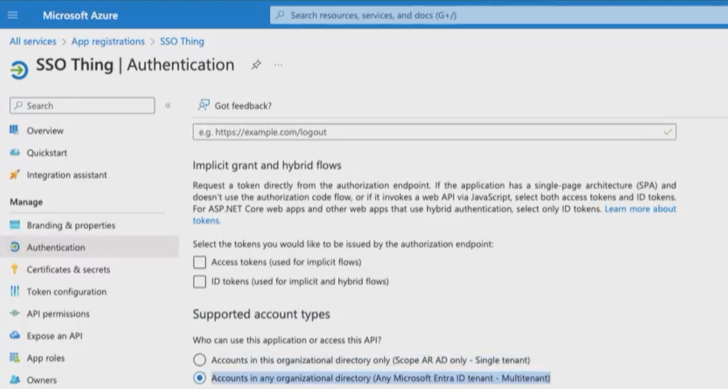Open Learn more about tokens link
The height and width of the screenshot is (389, 728).
[640, 209]
